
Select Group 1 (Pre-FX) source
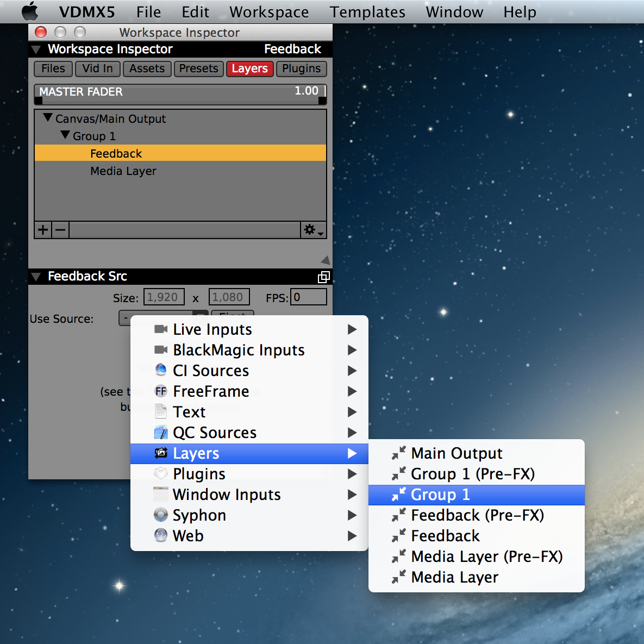point(477,474)
